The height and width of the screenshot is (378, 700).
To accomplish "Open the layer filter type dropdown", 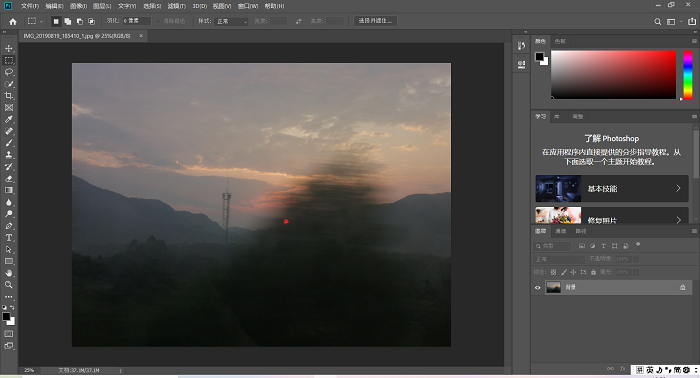I will pos(552,246).
